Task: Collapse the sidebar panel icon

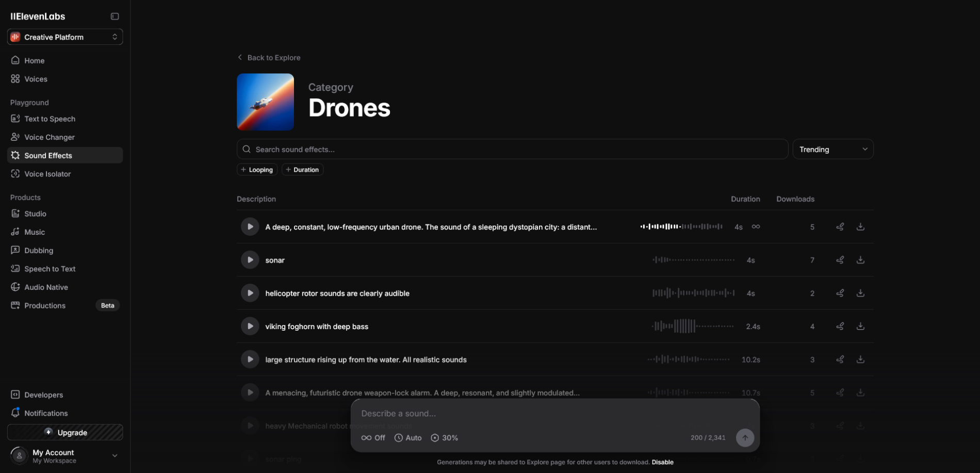Action: coord(115,17)
